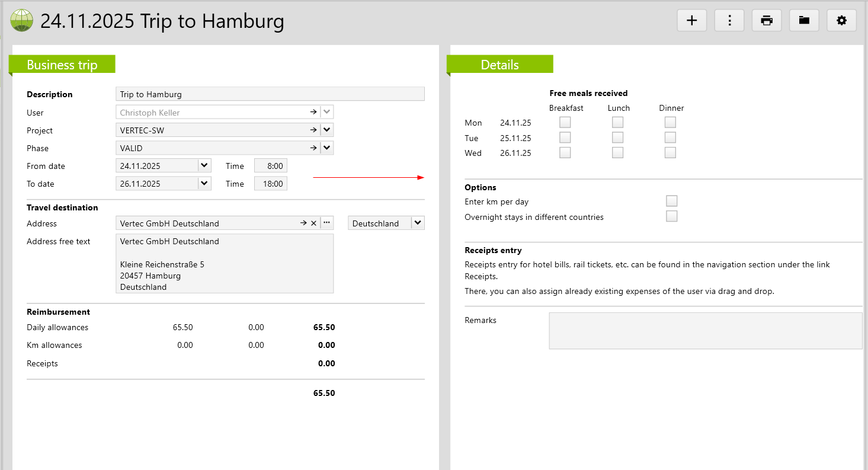This screenshot has height=470, width=868.
Task: Expand the Deutschland country dropdown
Action: point(418,223)
